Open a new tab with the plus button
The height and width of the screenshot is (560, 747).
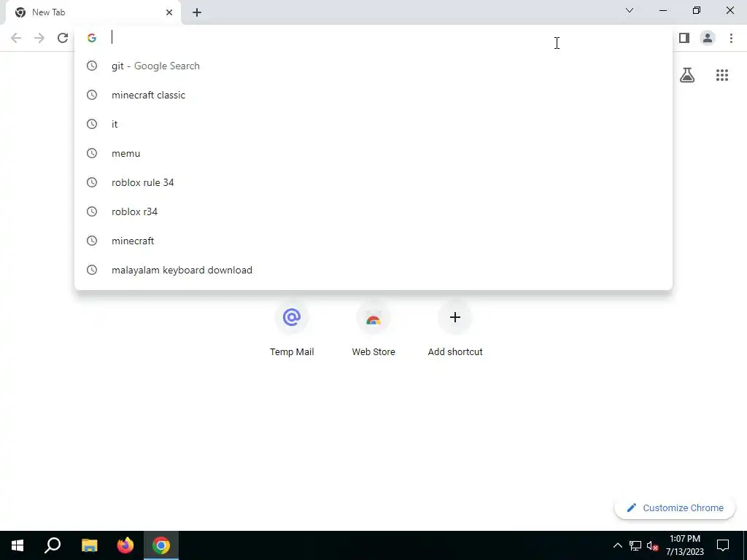(x=197, y=12)
